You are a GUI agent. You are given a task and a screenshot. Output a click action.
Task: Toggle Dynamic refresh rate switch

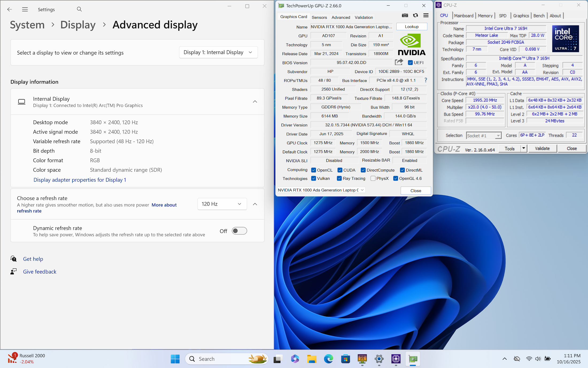(x=239, y=231)
